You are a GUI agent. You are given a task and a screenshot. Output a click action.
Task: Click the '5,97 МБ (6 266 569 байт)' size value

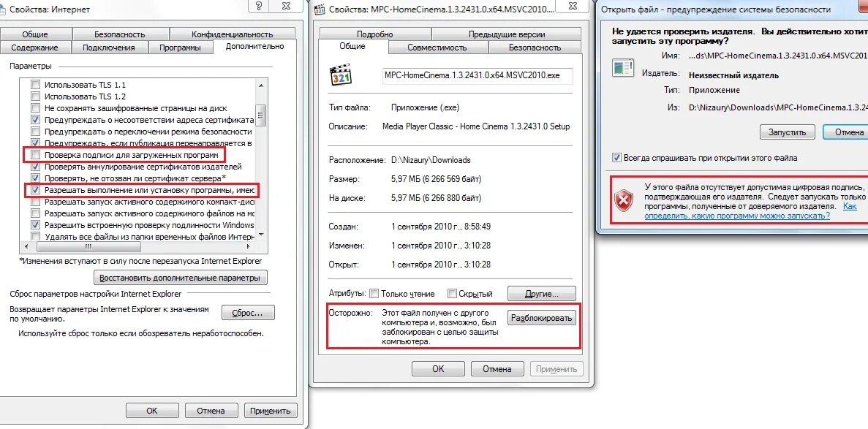pos(437,179)
